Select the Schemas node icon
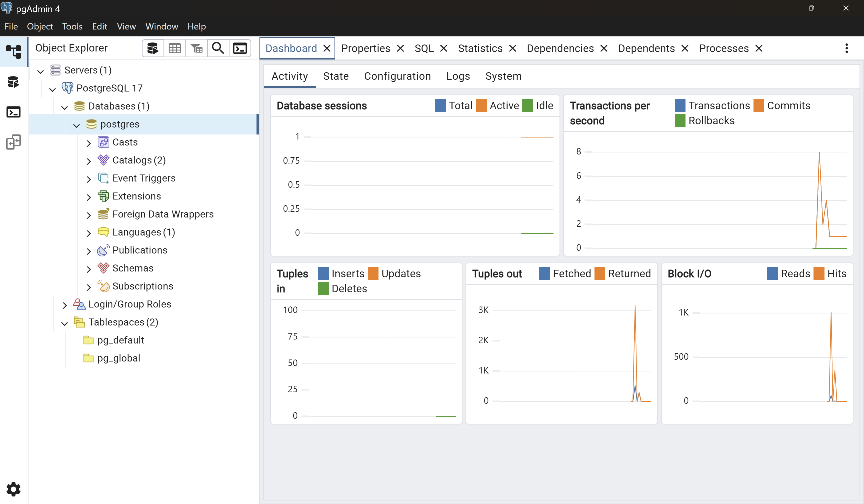 103,268
